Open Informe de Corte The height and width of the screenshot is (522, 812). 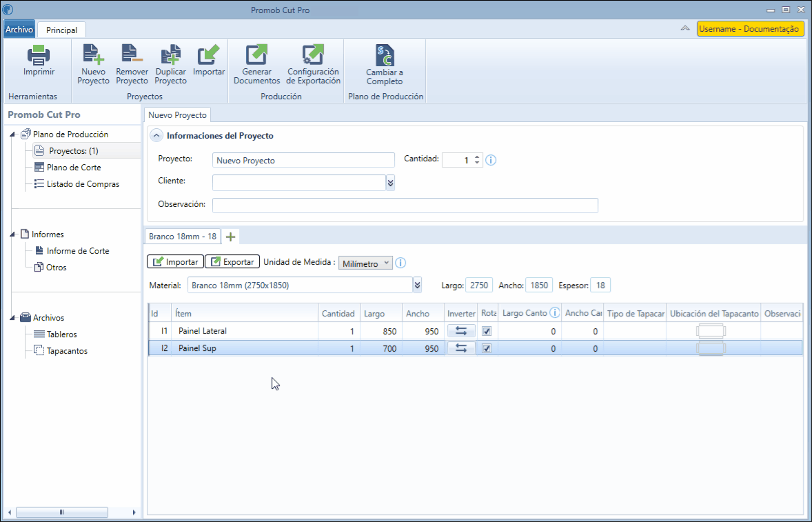click(78, 251)
